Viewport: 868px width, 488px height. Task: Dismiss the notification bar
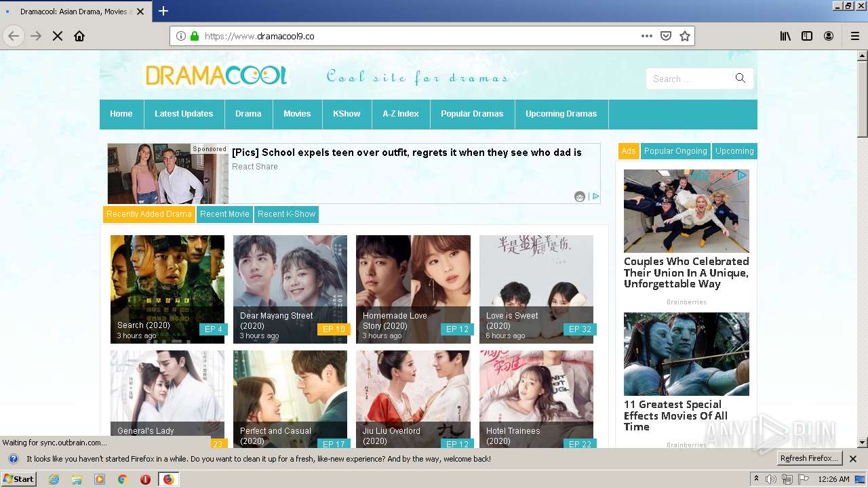(853, 459)
